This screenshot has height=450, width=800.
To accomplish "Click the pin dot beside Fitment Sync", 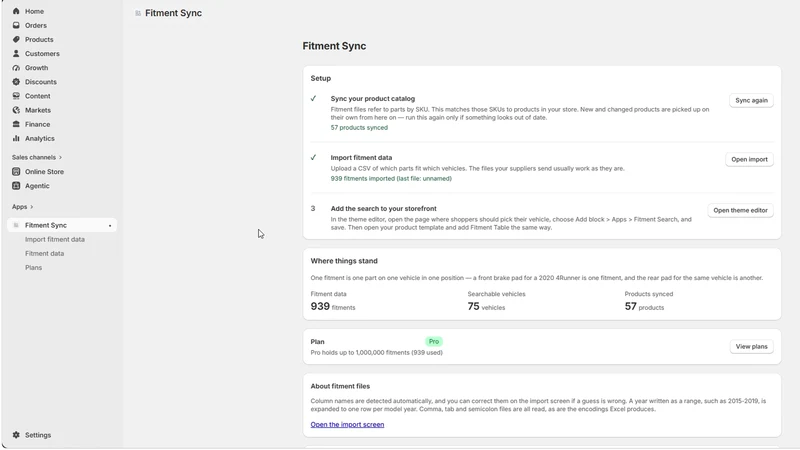I will coord(110,226).
